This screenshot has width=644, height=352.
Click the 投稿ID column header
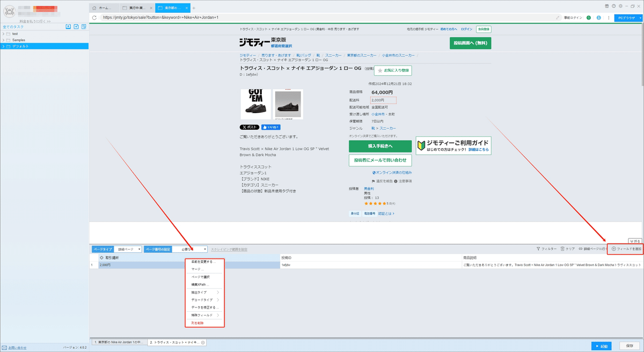tap(371, 258)
